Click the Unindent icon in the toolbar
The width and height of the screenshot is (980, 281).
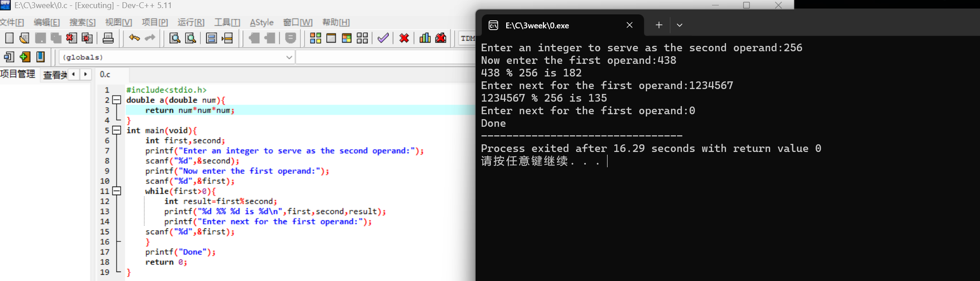(x=270, y=38)
